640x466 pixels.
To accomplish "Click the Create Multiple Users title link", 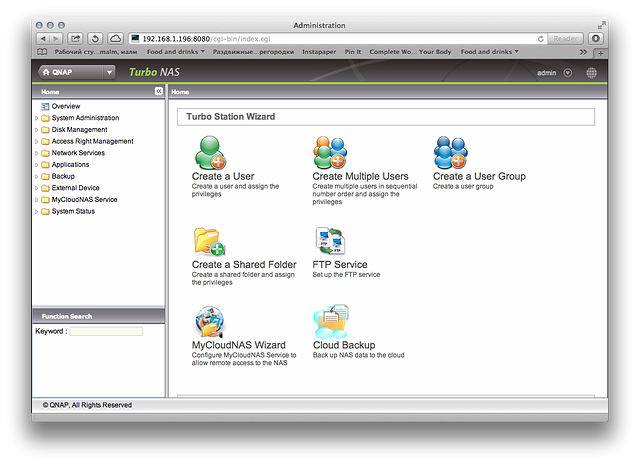I will (x=360, y=176).
